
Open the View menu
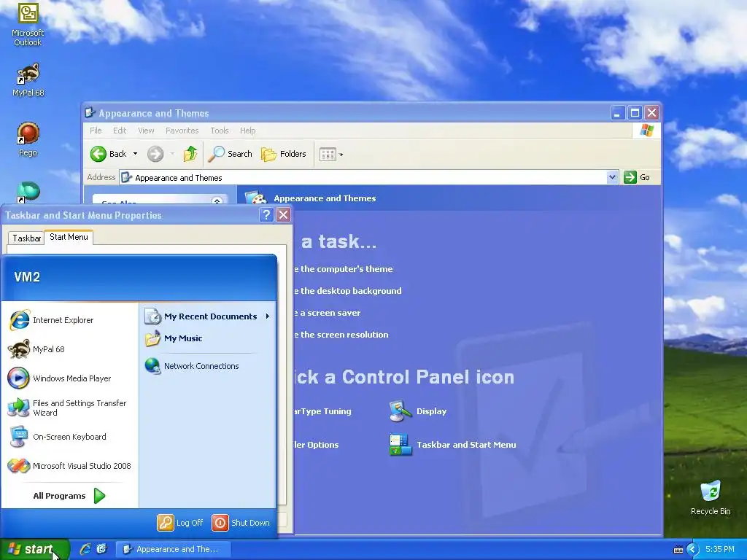(146, 131)
